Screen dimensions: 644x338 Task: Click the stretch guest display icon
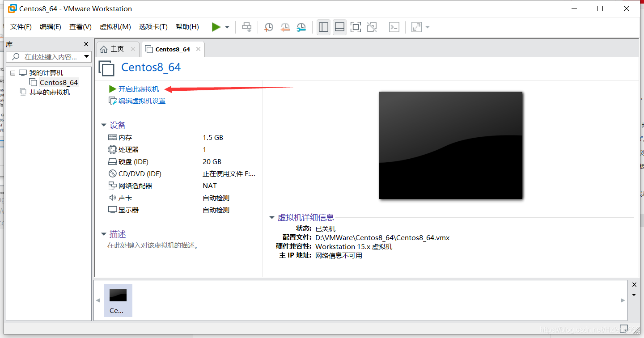(417, 27)
